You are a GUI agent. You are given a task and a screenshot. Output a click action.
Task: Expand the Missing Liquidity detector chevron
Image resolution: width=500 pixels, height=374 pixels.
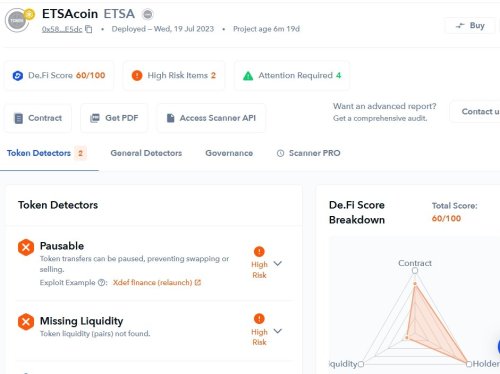point(278,331)
